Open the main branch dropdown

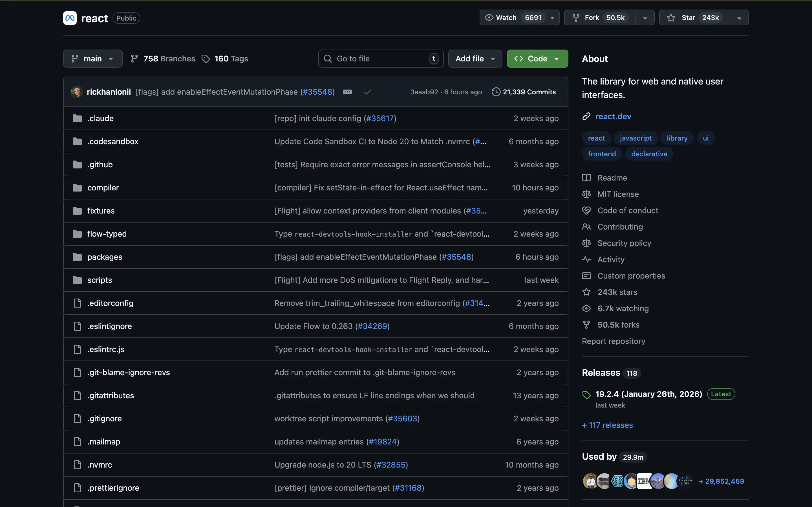point(92,59)
